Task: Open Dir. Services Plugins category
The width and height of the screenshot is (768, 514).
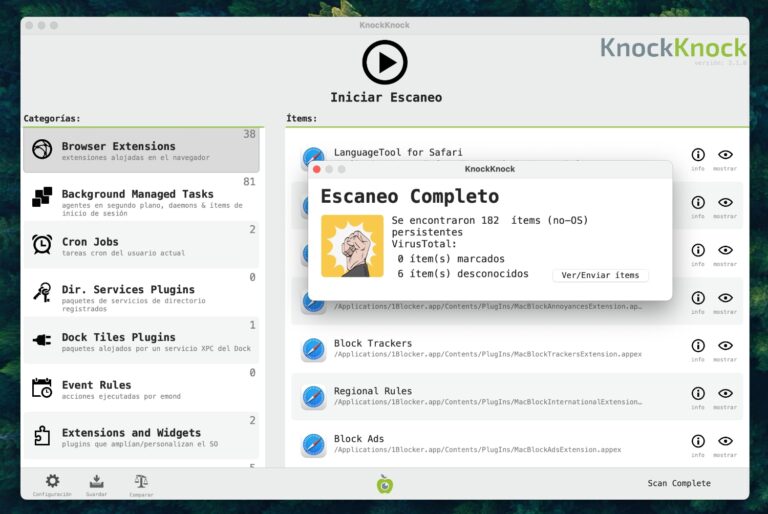Action: 140,293
